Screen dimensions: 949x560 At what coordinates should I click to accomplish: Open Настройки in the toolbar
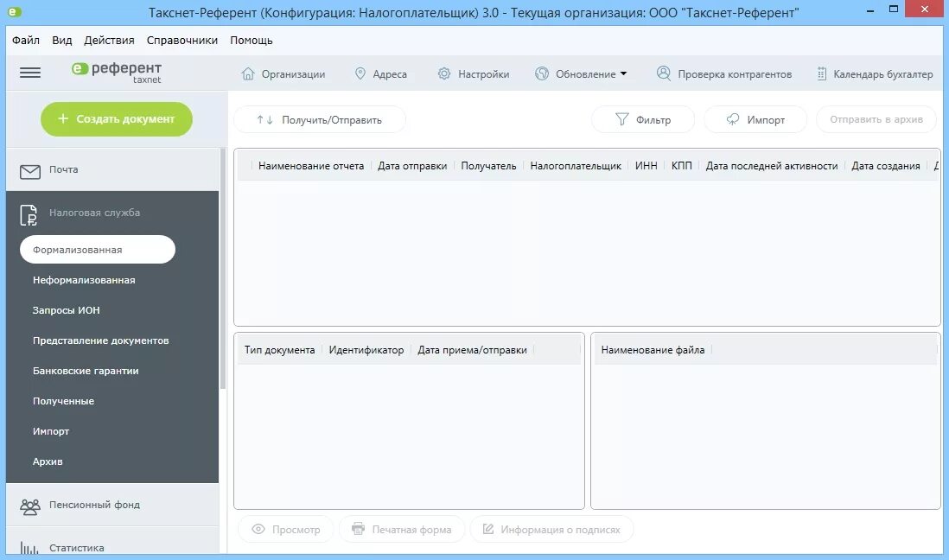[484, 73]
